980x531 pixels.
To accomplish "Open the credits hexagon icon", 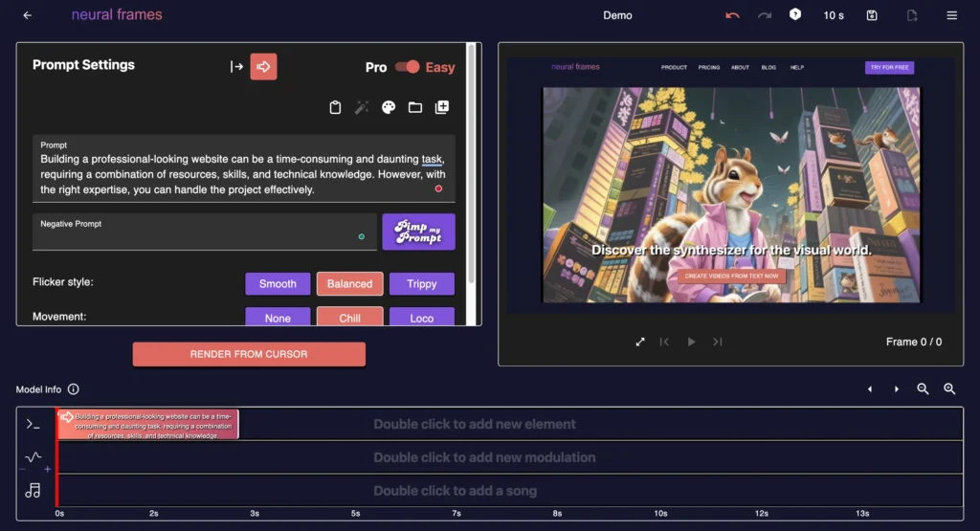I will 795,14.
